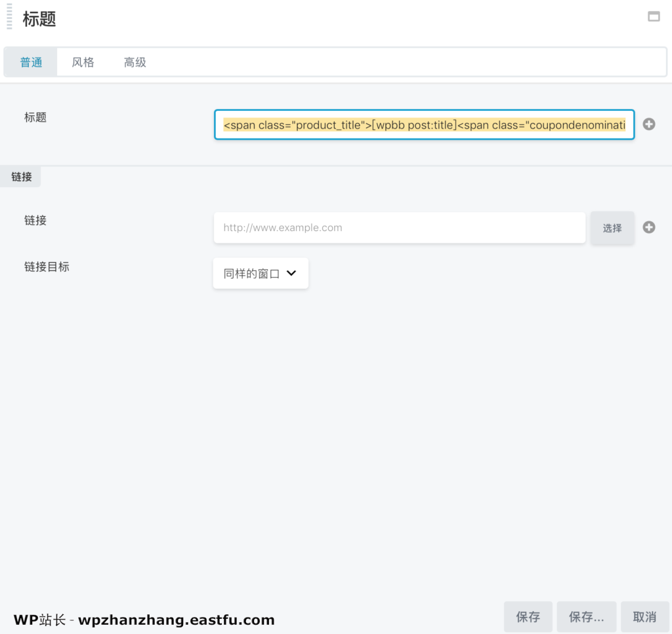Click the plus icon beside the 标题 field
Viewport: 672px width, 634px height.
(648, 124)
